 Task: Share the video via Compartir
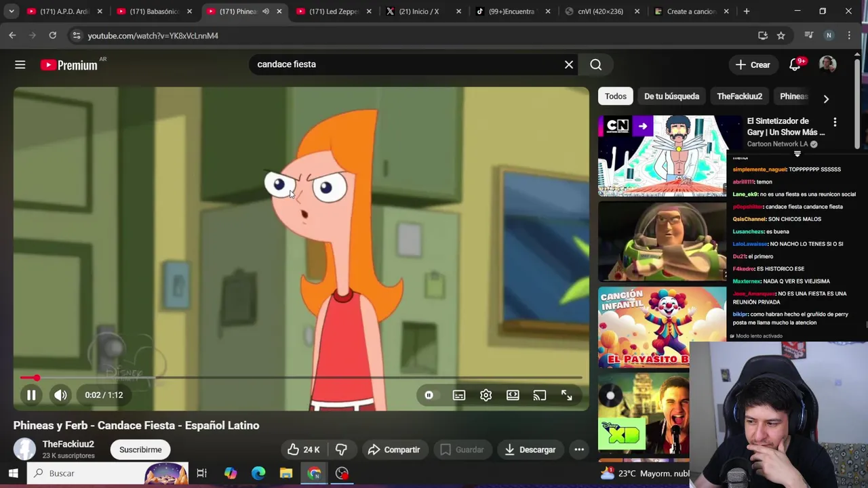click(x=394, y=449)
